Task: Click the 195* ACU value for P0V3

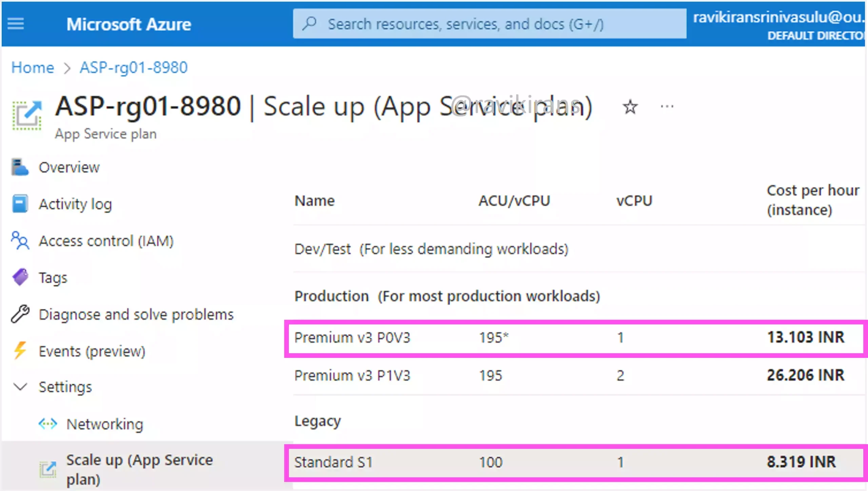Action: 494,338
